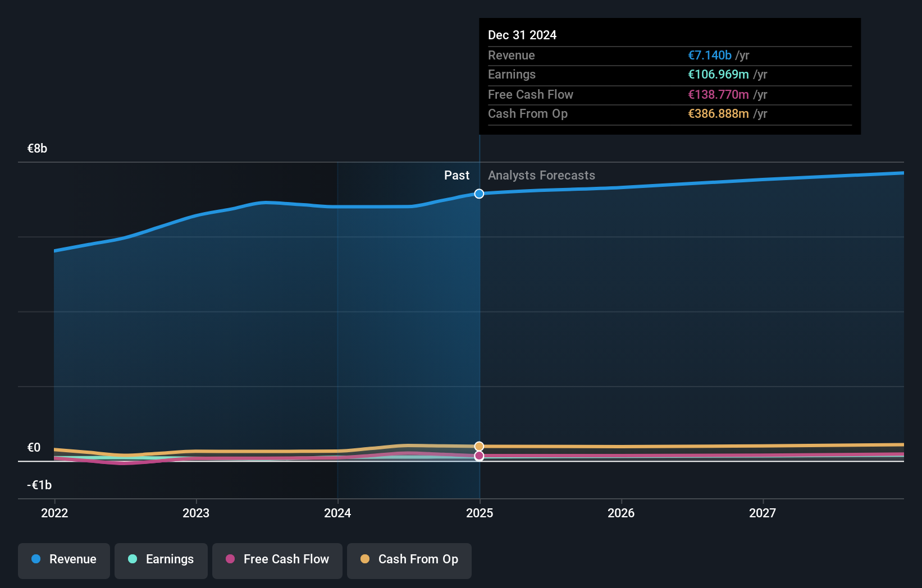The image size is (922, 588).
Task: Click the €8b y-axis label
Action: coord(37,148)
